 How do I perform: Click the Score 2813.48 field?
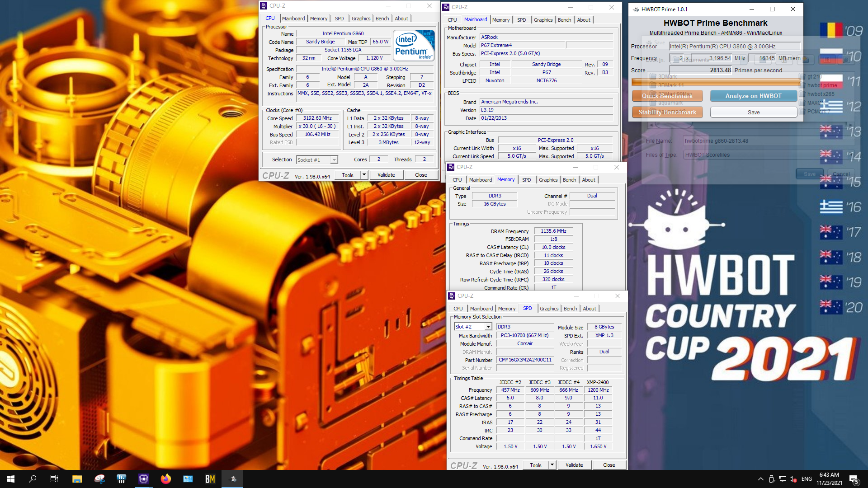pos(700,70)
